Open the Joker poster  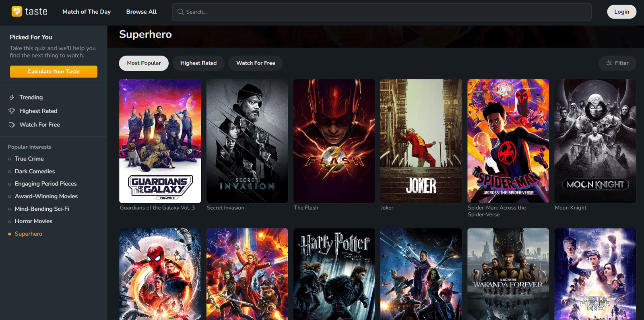(421, 141)
